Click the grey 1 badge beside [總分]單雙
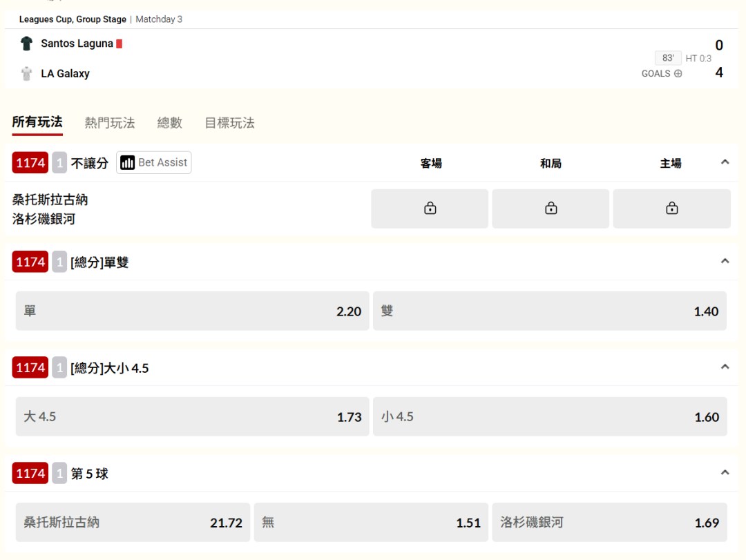 (x=59, y=262)
